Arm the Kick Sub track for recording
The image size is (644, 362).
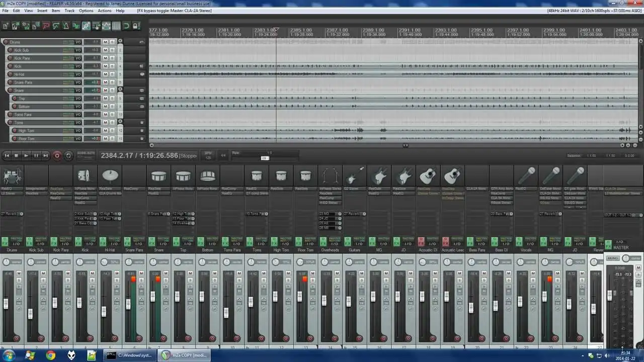[x=11, y=50]
